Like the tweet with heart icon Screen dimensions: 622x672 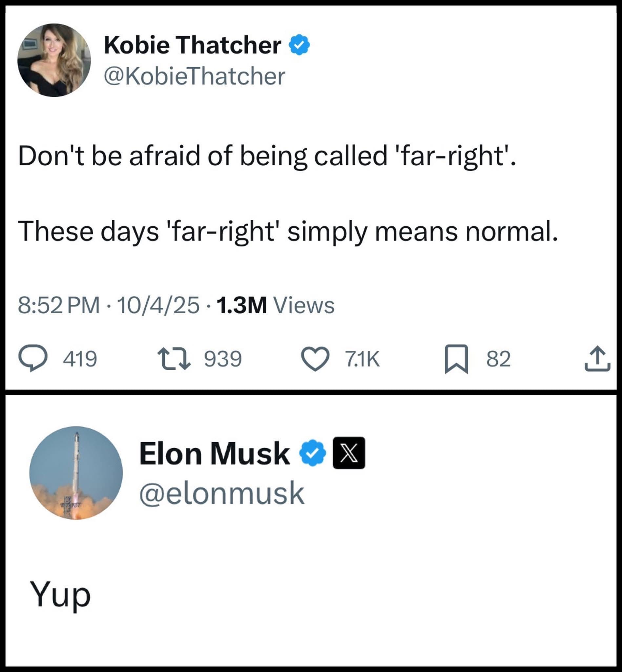tap(315, 359)
